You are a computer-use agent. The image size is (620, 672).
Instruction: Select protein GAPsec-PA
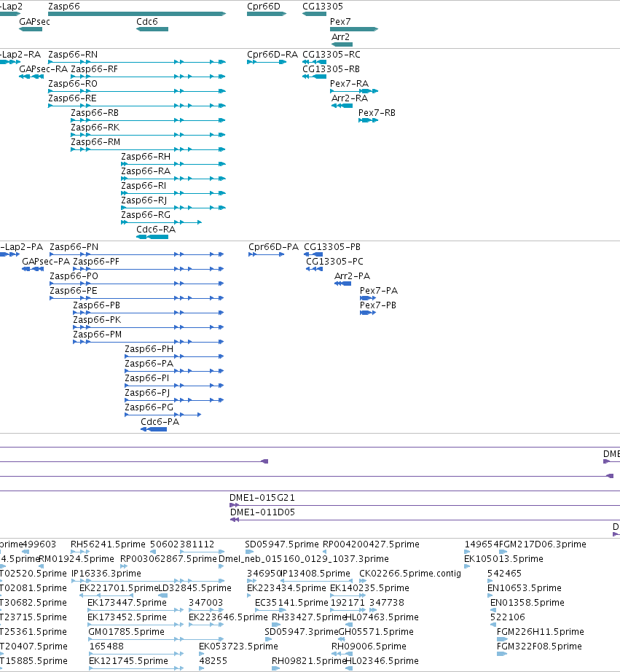click(x=33, y=269)
